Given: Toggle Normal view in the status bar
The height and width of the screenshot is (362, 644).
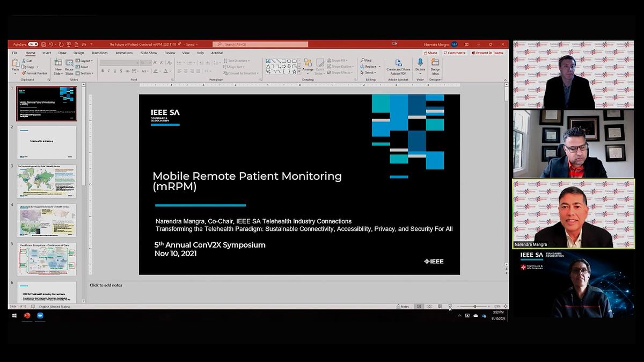Looking at the screenshot, I should click(419, 306).
